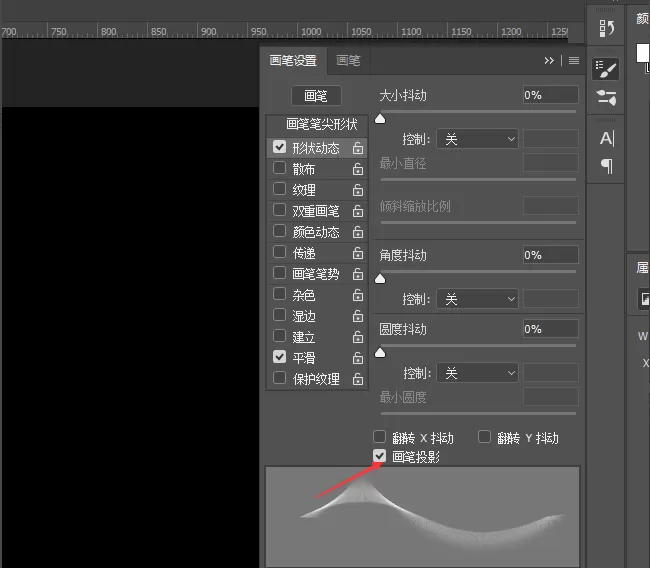Viewport: 650px width, 568px height.
Task: Switch to the 画笔设置 tab
Action: tap(293, 61)
